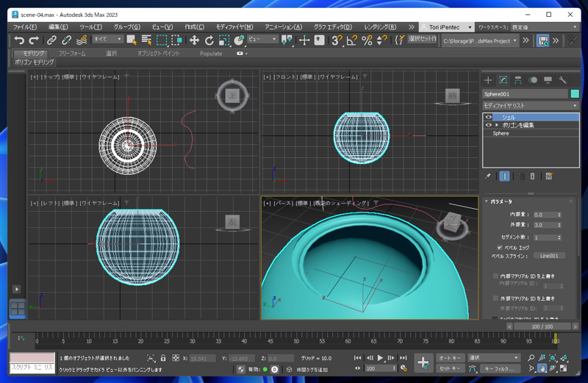Adjust the セグメント数 spinner arrows
This screenshot has height=383, width=588.
pos(559,237)
